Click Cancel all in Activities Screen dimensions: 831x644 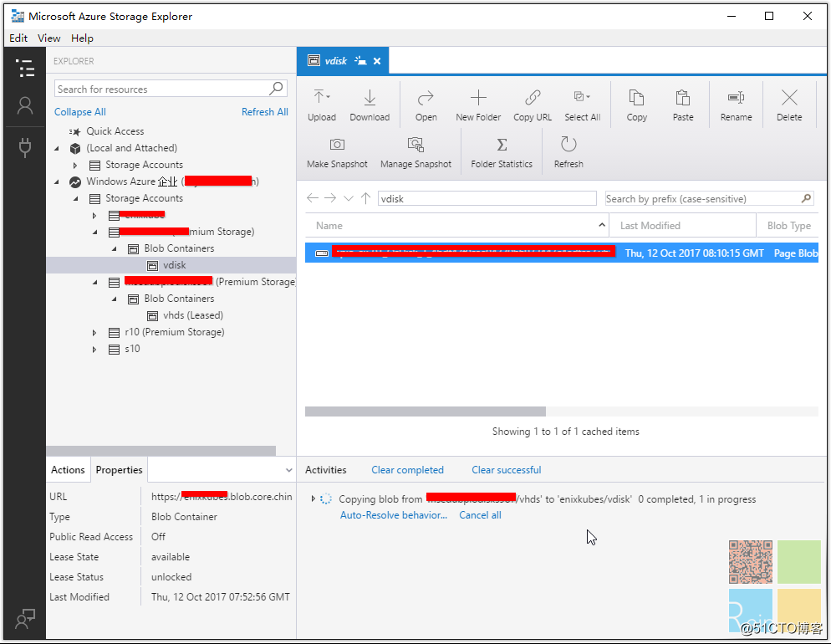click(480, 514)
